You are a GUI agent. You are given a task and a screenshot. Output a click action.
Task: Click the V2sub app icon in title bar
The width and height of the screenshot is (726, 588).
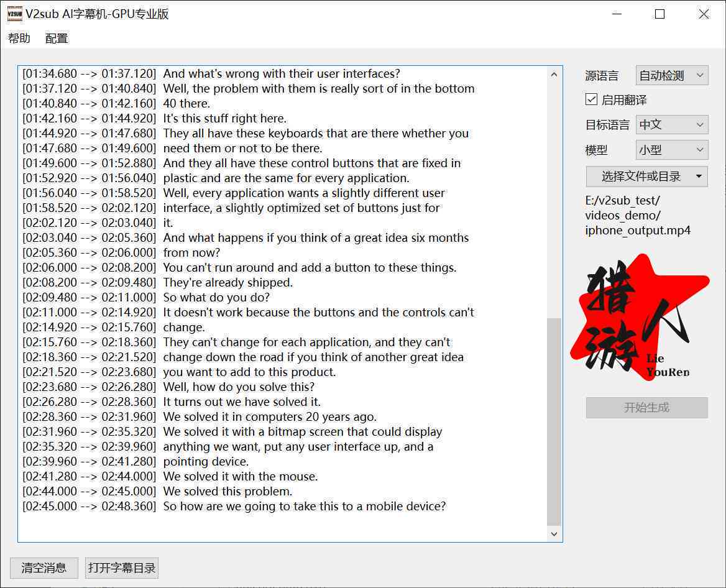pos(14,14)
